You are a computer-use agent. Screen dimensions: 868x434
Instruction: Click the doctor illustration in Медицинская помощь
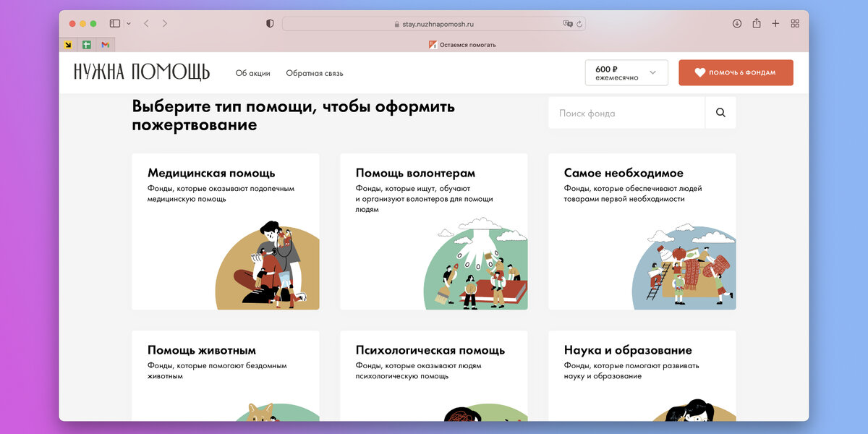tap(268, 265)
